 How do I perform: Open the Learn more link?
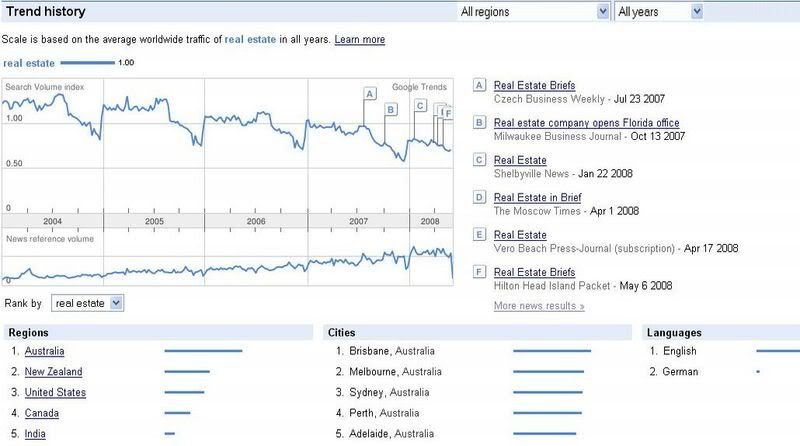coord(360,39)
